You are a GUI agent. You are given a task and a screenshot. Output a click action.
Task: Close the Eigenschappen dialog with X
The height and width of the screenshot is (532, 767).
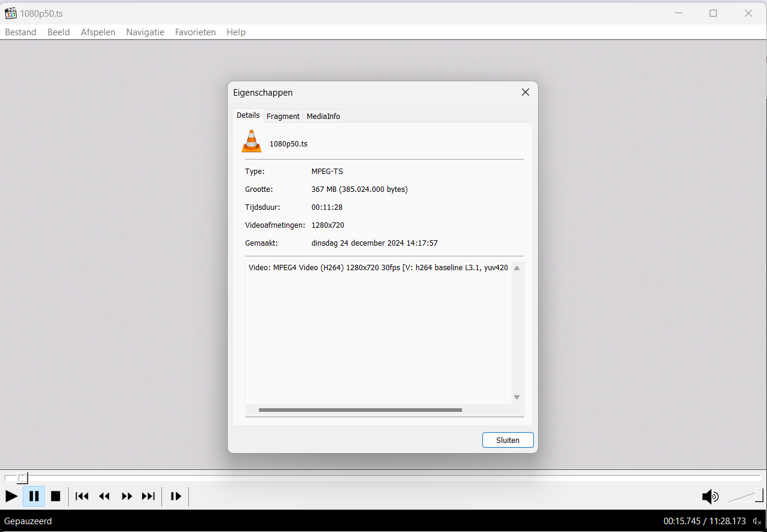click(525, 92)
